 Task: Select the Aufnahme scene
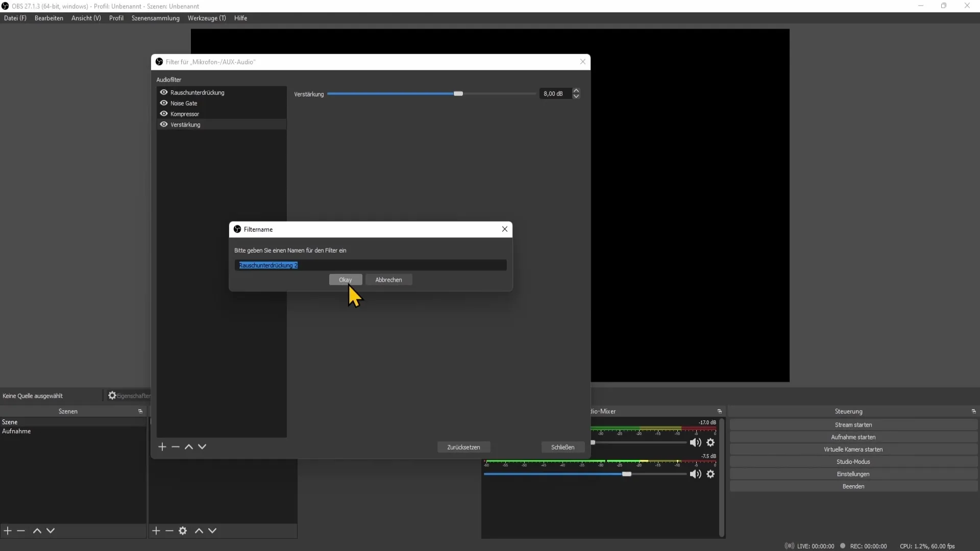tap(73, 431)
